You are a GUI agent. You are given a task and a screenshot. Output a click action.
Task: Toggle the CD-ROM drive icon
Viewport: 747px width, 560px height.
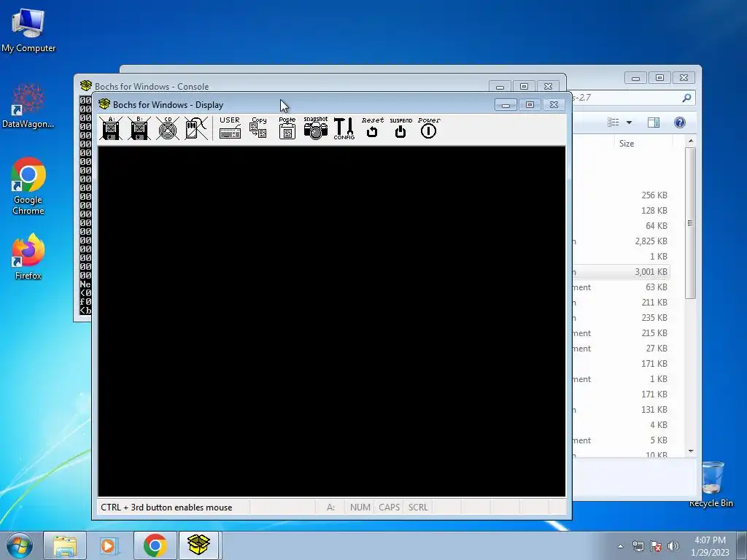coord(168,128)
